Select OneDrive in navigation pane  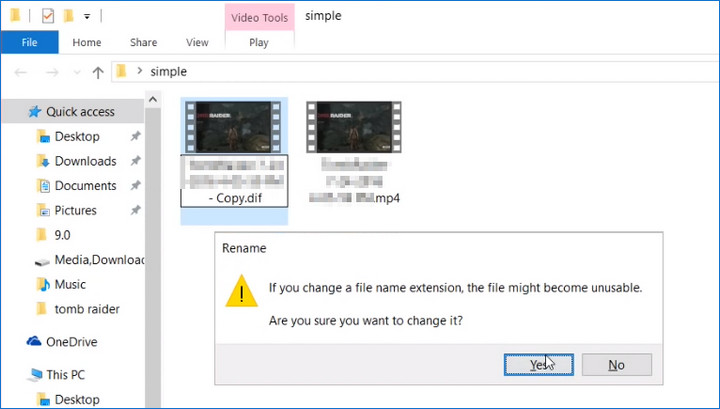72,342
